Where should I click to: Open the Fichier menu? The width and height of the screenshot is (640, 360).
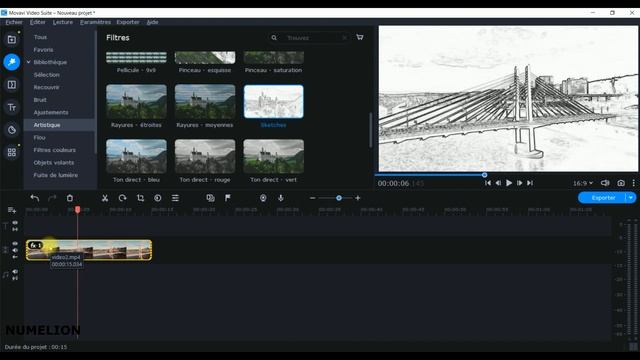click(14, 22)
